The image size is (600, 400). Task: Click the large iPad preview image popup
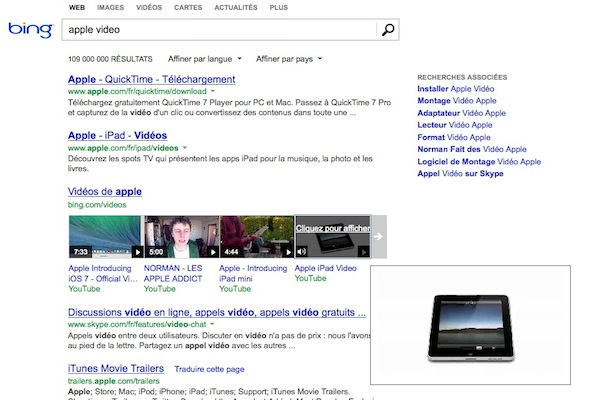(470, 325)
